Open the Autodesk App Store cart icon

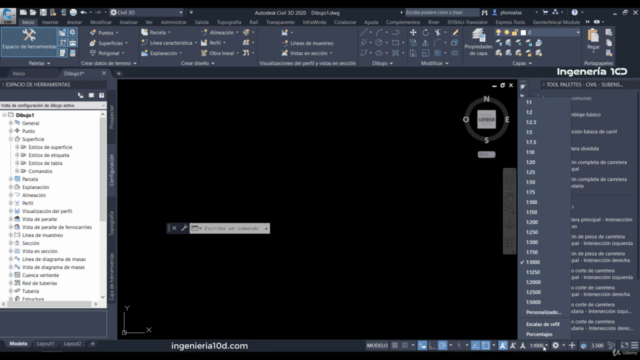(x=545, y=13)
